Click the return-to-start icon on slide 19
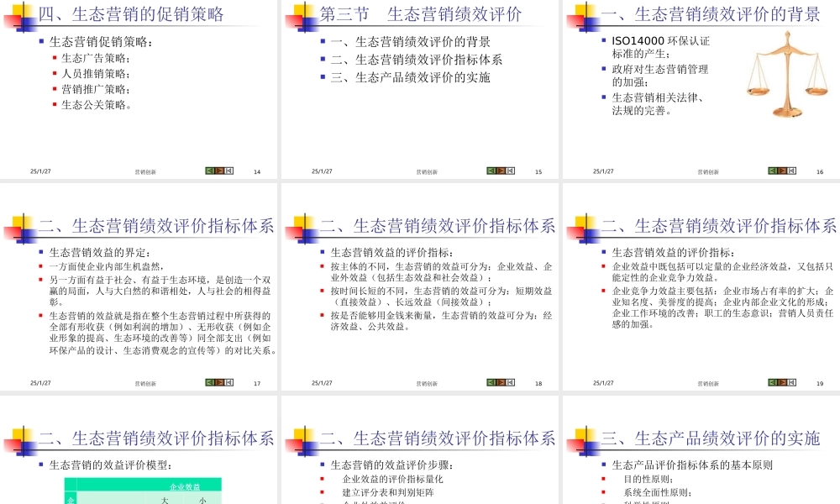The width and height of the screenshot is (840, 504). tap(790, 381)
